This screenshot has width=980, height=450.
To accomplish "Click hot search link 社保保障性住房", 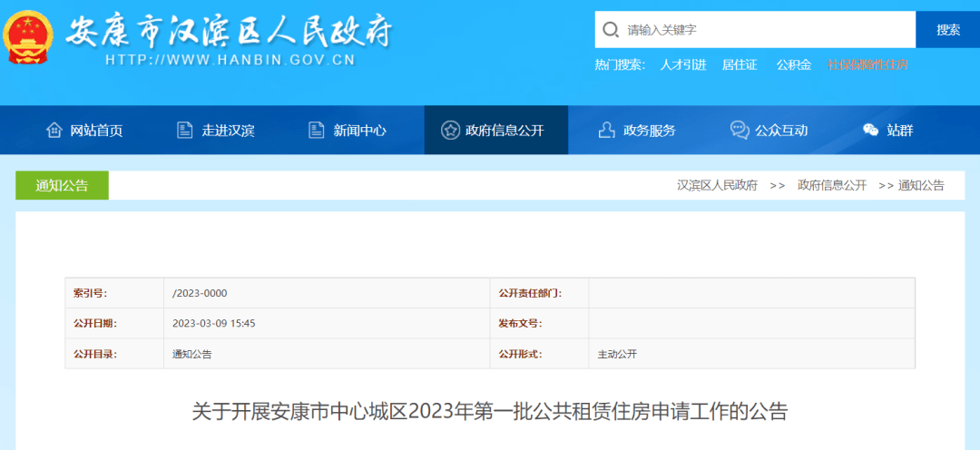I will click(867, 64).
